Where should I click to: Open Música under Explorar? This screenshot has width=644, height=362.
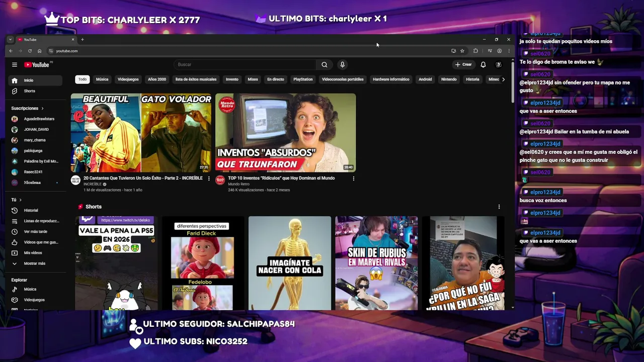(x=35, y=289)
